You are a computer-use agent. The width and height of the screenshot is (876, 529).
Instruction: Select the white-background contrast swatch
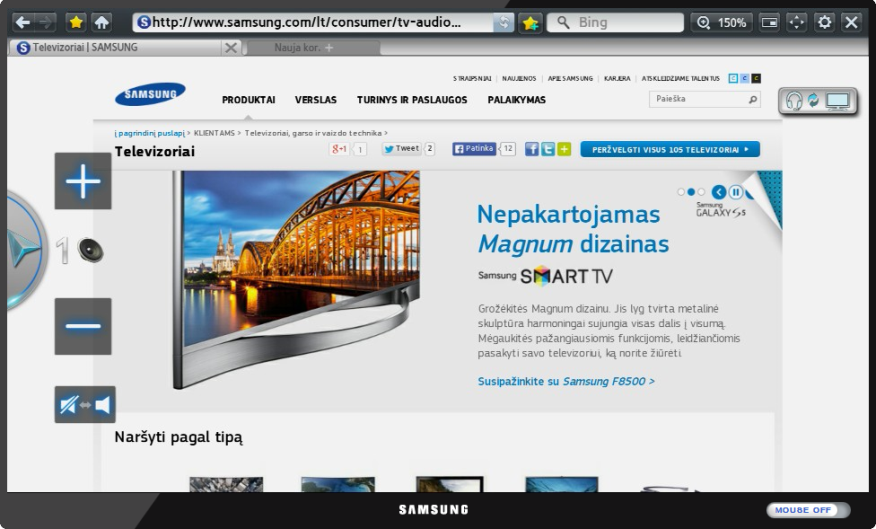[734, 79]
